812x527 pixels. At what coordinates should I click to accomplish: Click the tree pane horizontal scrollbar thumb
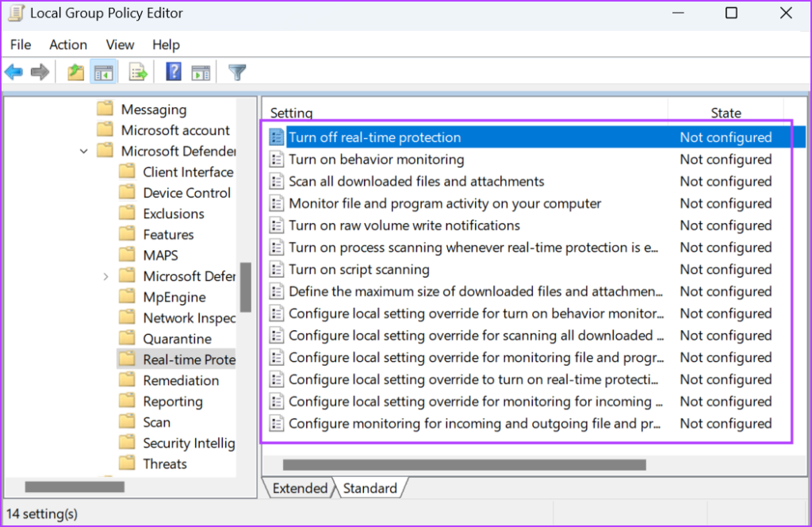pyautogui.click(x=75, y=487)
